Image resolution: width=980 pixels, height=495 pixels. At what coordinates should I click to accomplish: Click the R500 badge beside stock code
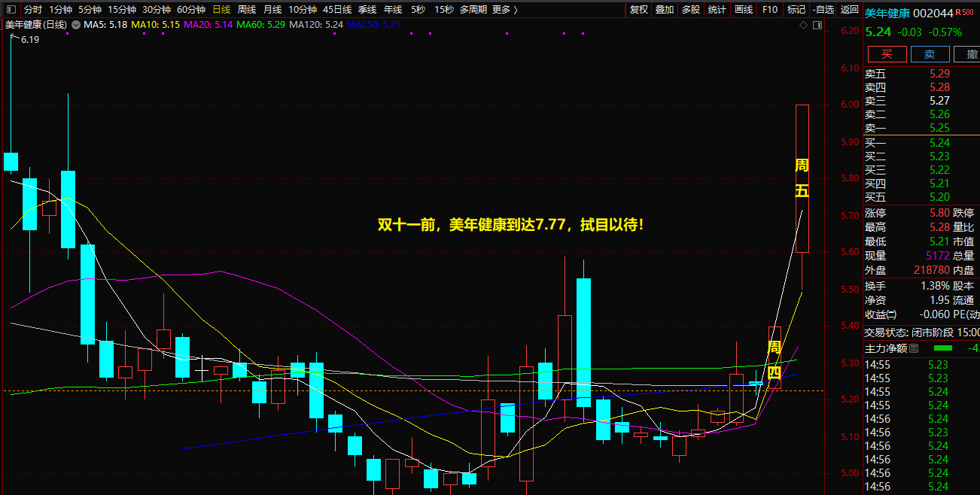click(x=964, y=12)
